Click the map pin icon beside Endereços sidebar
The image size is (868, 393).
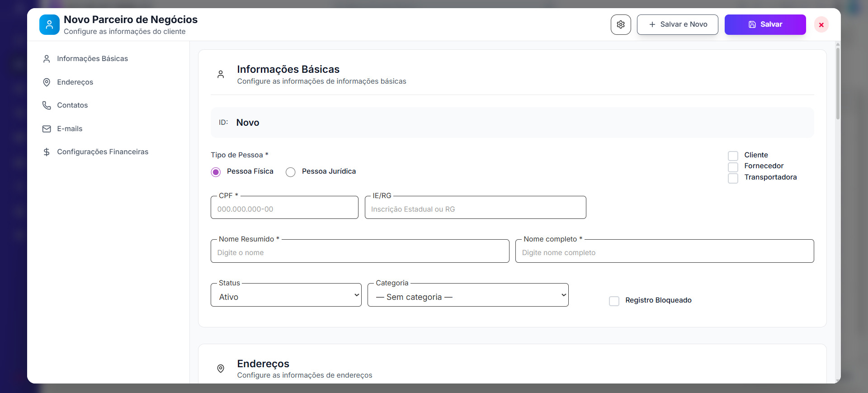tap(47, 82)
